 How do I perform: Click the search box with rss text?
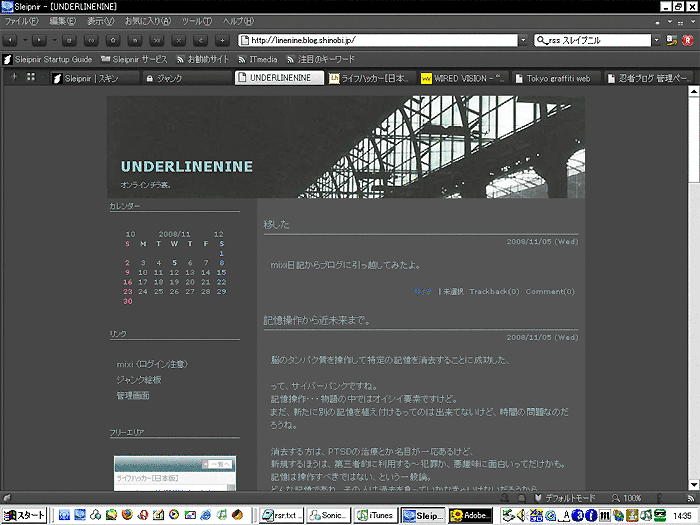point(593,40)
